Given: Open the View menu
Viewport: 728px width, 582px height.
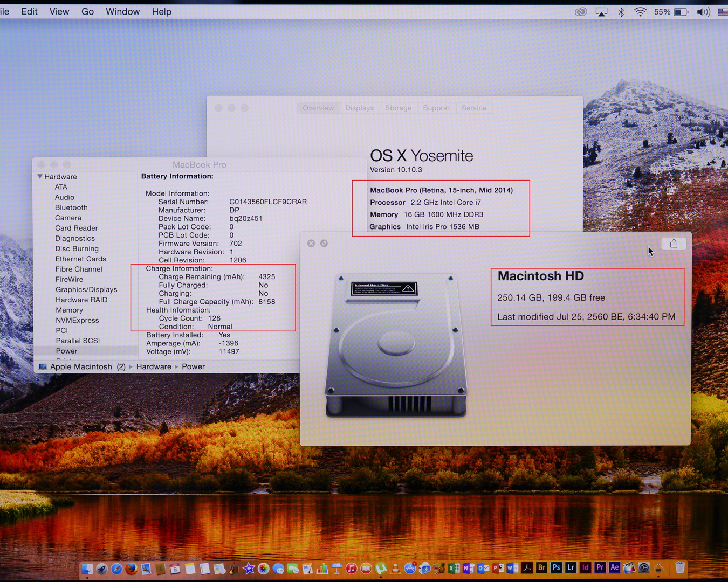Looking at the screenshot, I should [x=59, y=11].
